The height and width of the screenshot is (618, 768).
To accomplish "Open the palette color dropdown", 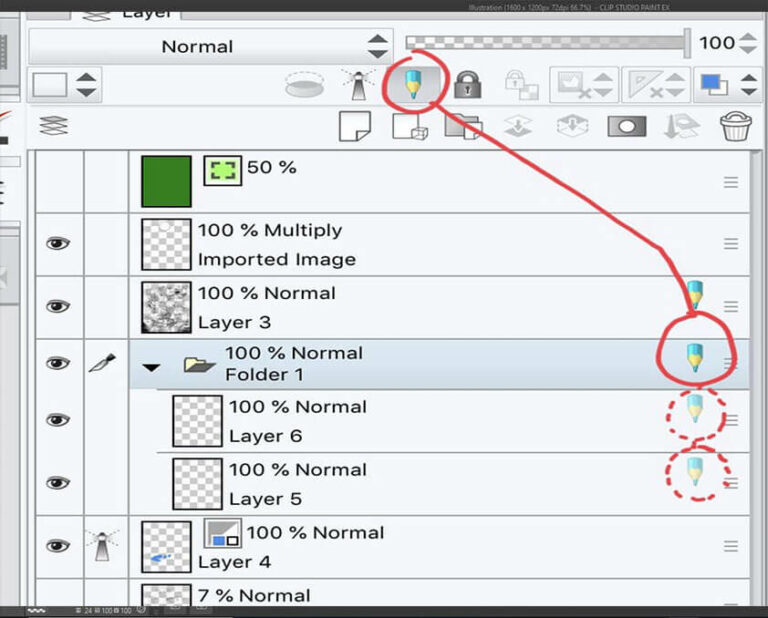I will pyautogui.click(x=64, y=85).
